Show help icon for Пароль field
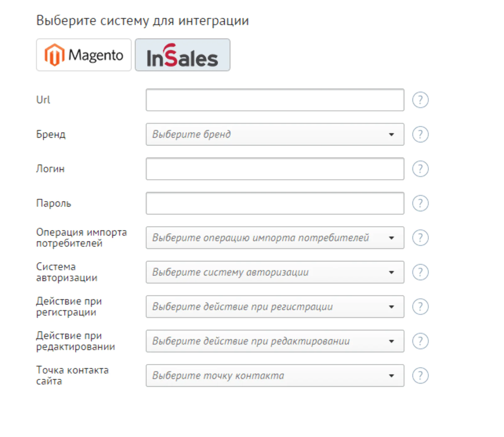 click(420, 203)
